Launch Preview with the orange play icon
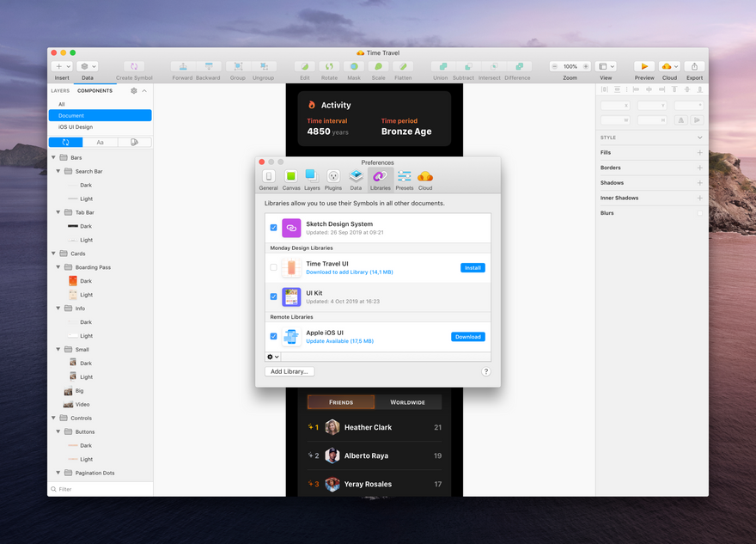 tap(644, 66)
